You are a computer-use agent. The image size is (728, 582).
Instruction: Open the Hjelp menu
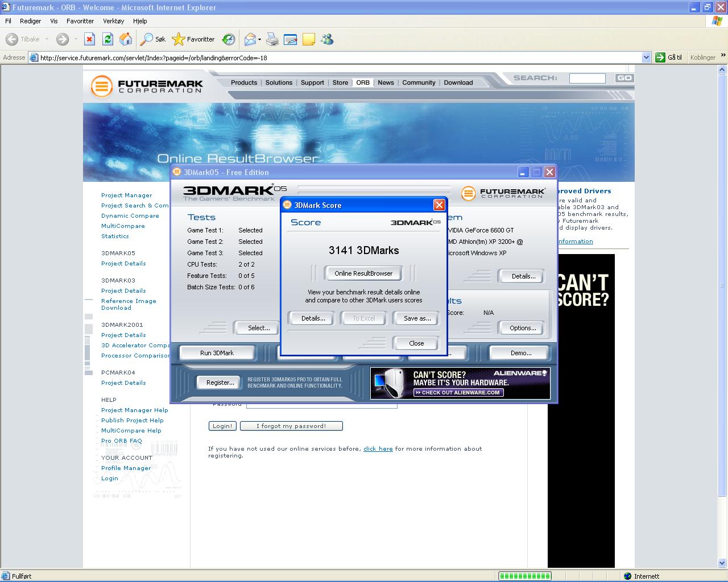(x=140, y=21)
